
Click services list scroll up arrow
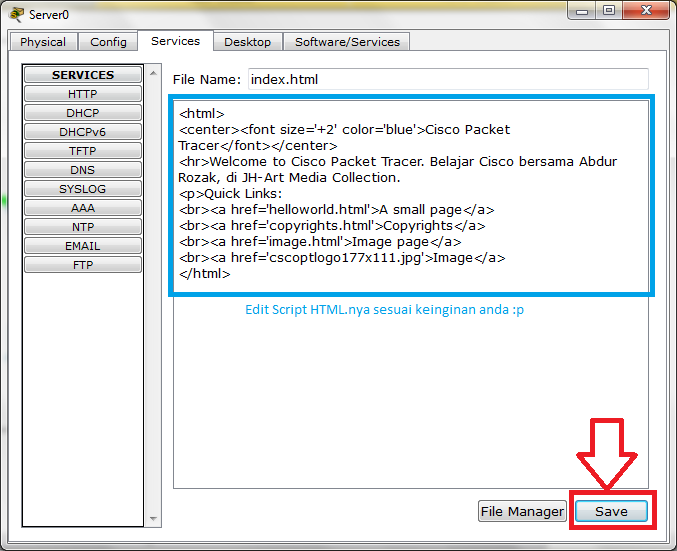tap(153, 73)
